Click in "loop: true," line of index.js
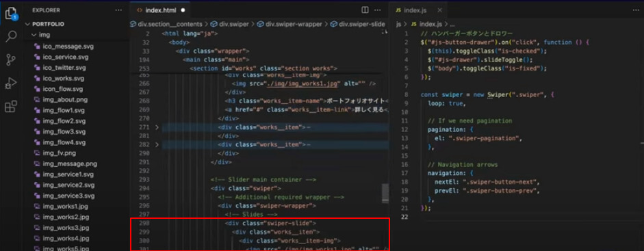Image resolution: width=644 pixels, height=251 pixels. click(447, 104)
